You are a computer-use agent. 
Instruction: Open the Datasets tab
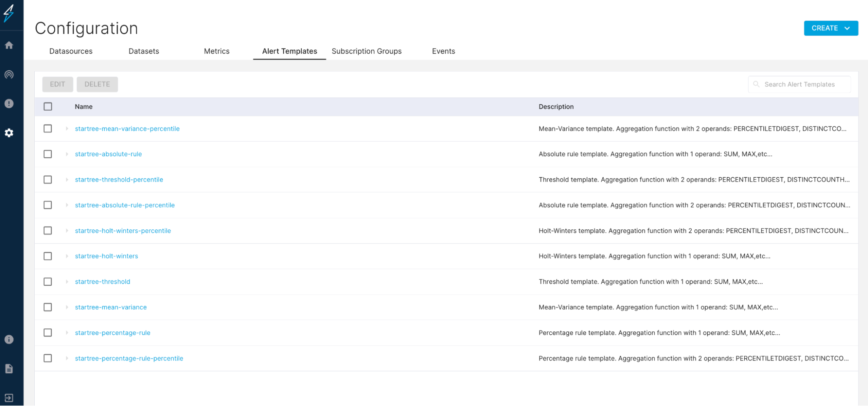pos(144,51)
